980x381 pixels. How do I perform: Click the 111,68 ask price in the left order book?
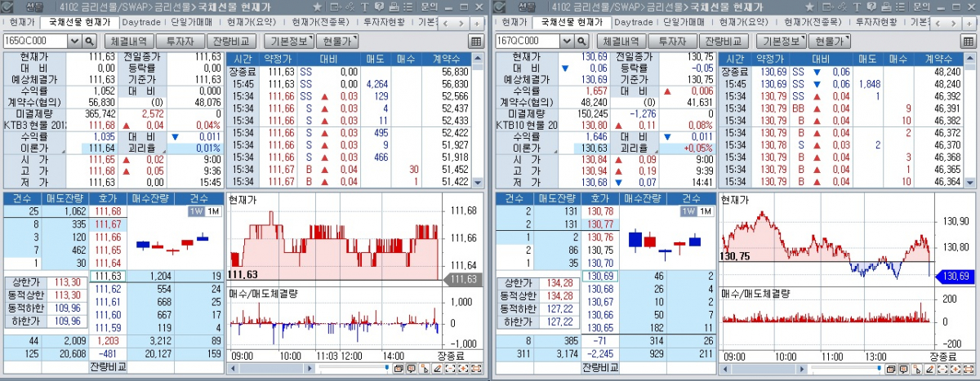click(x=107, y=211)
